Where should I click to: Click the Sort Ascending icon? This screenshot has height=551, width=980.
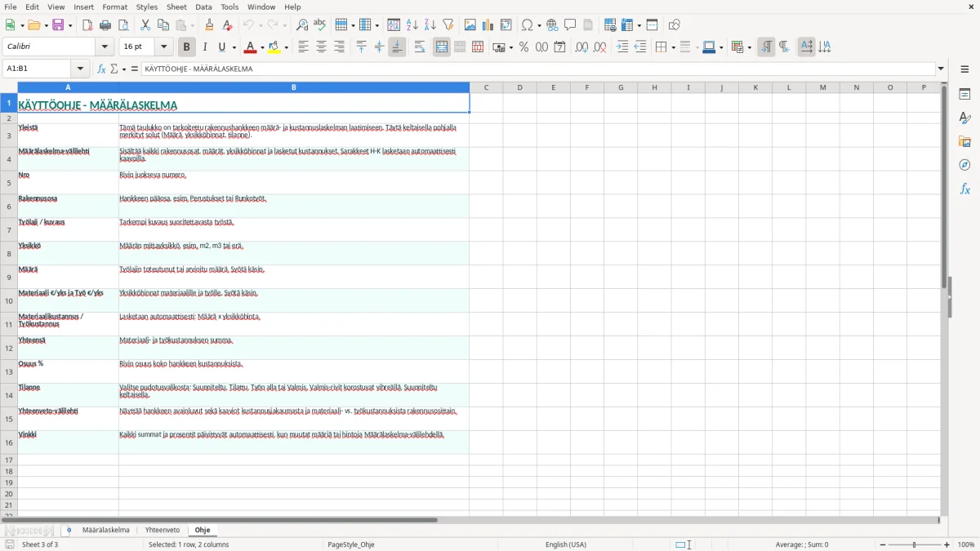tap(412, 25)
